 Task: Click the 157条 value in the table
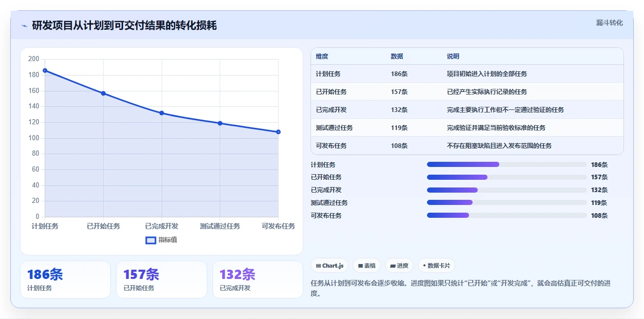click(x=399, y=92)
